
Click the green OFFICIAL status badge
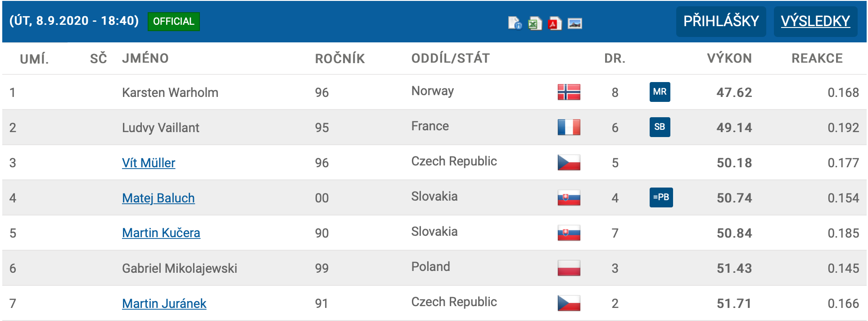[x=174, y=21]
